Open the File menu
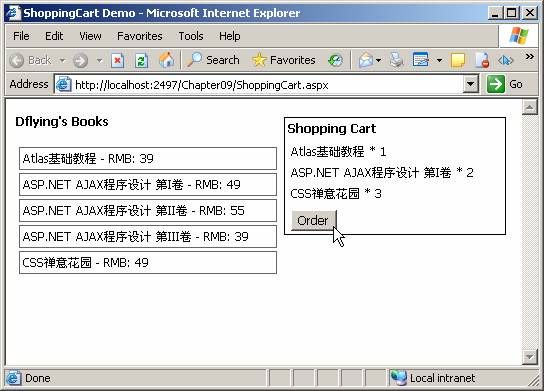Viewport: 544px width, 391px height. point(21,36)
